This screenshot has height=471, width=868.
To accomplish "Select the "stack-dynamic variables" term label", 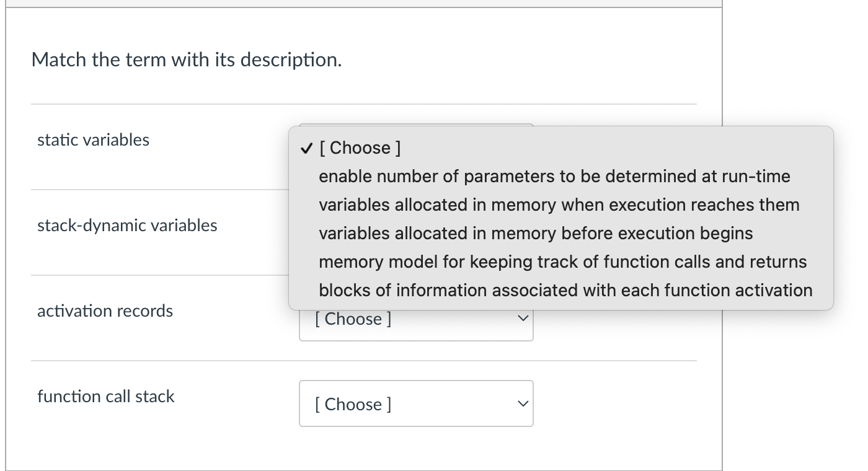I will (x=127, y=225).
